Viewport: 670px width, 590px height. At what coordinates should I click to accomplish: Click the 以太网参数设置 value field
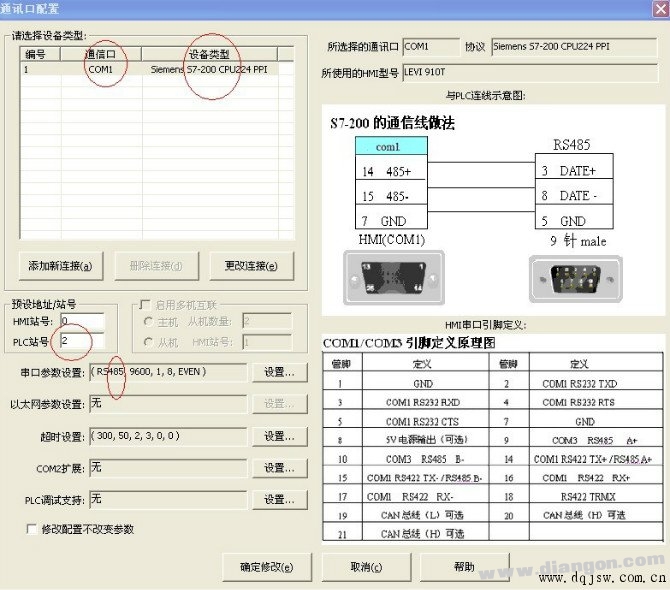pyautogui.click(x=168, y=404)
